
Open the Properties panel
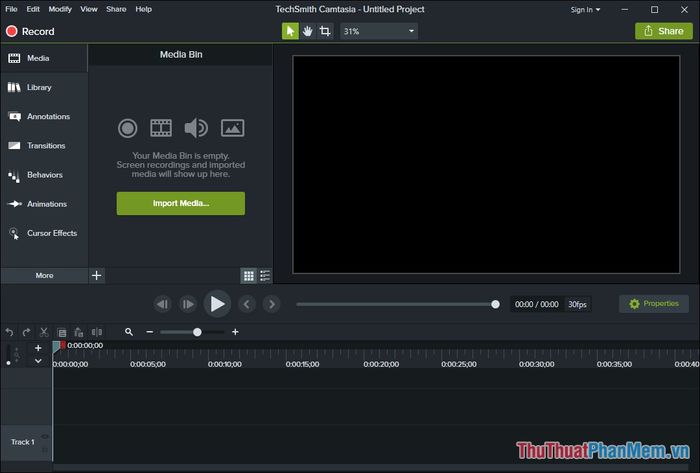point(654,304)
